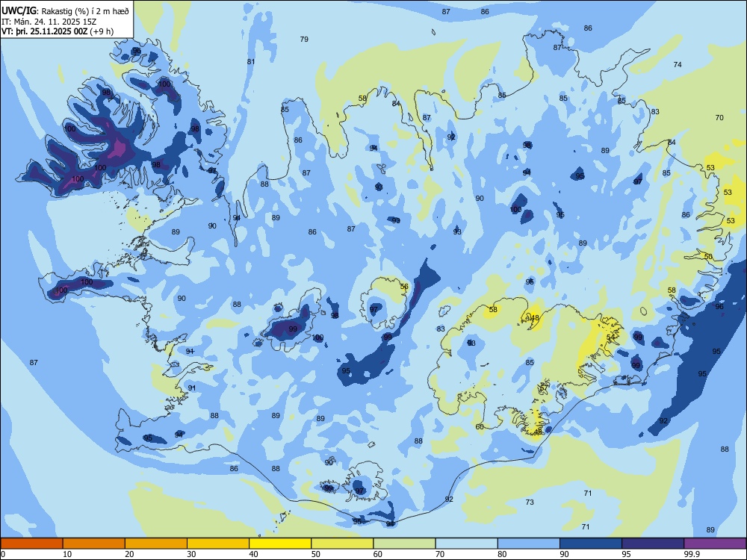The height and width of the screenshot is (560, 747).
Task: Click the map value '81' near the Westfjords
Action: pos(251,61)
